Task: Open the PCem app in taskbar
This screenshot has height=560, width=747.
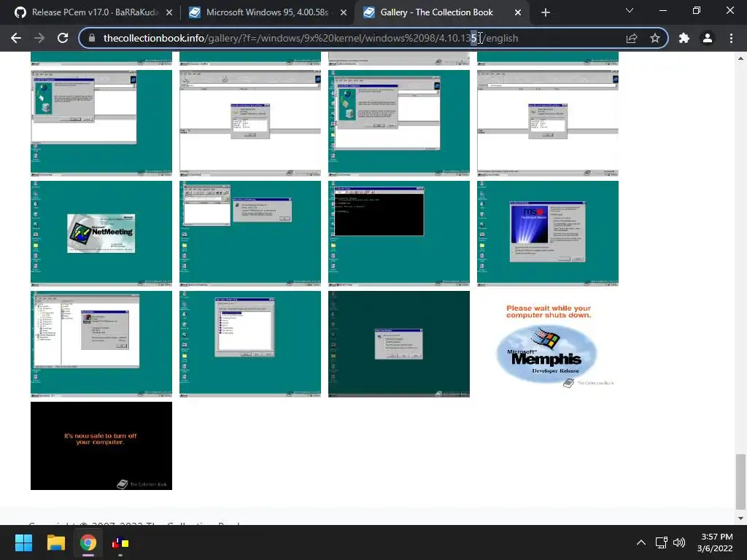Action: (120, 542)
